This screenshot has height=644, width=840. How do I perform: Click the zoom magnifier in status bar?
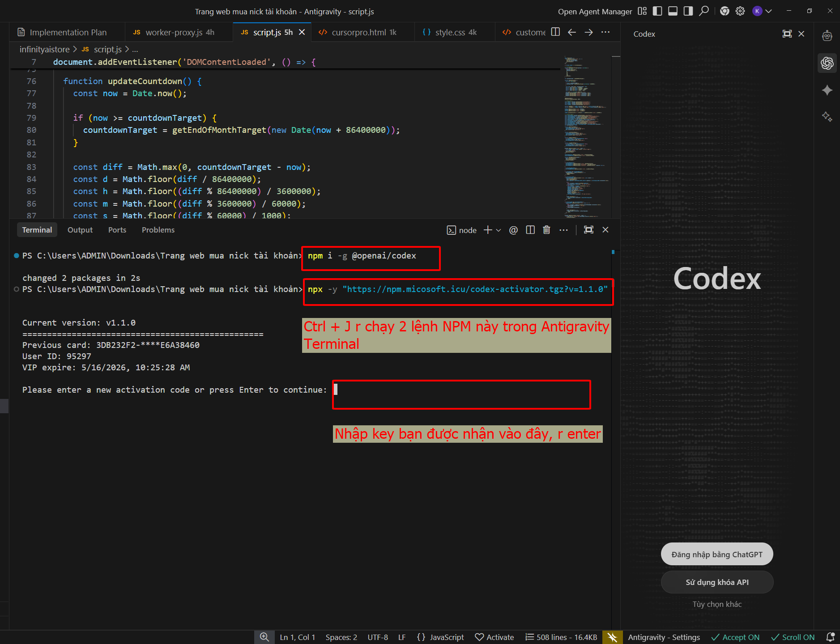pyautogui.click(x=264, y=637)
